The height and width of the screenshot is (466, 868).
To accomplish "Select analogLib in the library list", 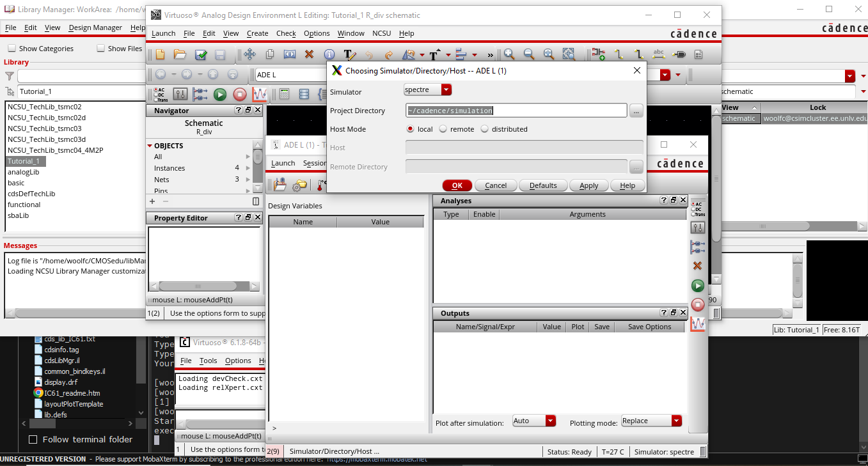I will click(24, 172).
